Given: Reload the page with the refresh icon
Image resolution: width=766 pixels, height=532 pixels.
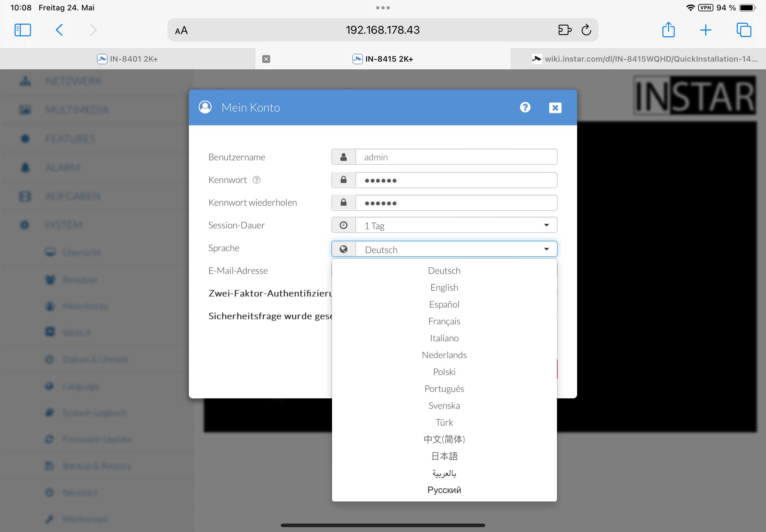Looking at the screenshot, I should (x=586, y=30).
